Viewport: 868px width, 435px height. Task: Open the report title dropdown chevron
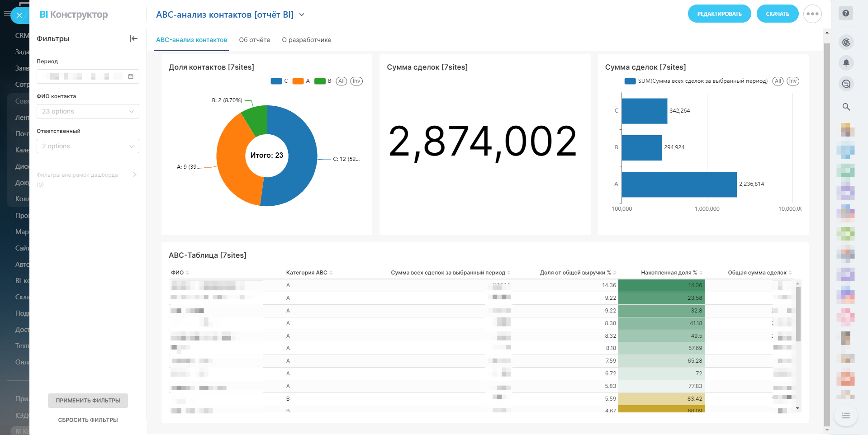point(302,15)
